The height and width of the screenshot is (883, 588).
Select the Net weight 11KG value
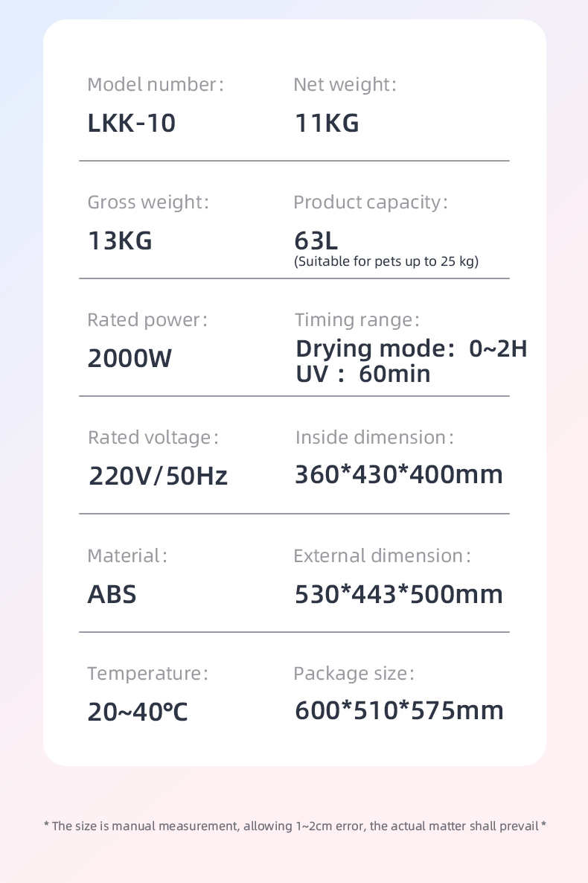326,124
